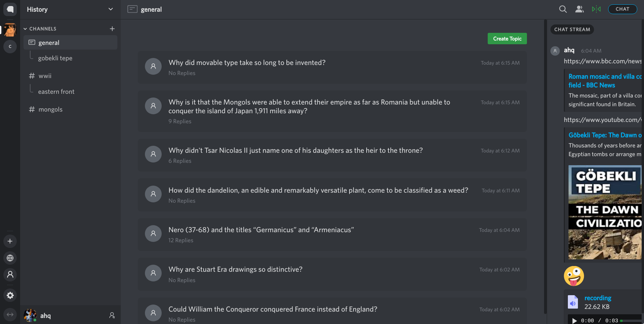Open the settings gear in sidebar
644x324 pixels.
(10, 295)
